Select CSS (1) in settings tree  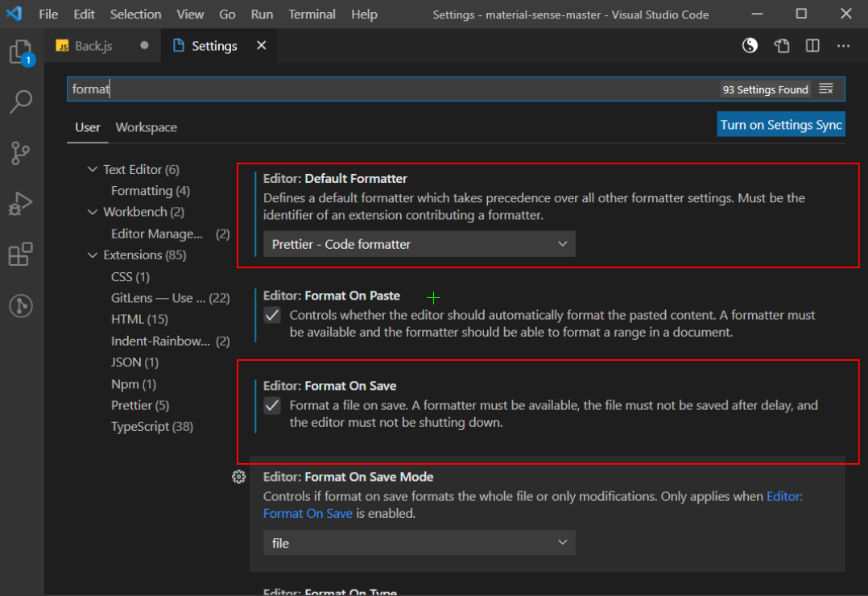130,277
